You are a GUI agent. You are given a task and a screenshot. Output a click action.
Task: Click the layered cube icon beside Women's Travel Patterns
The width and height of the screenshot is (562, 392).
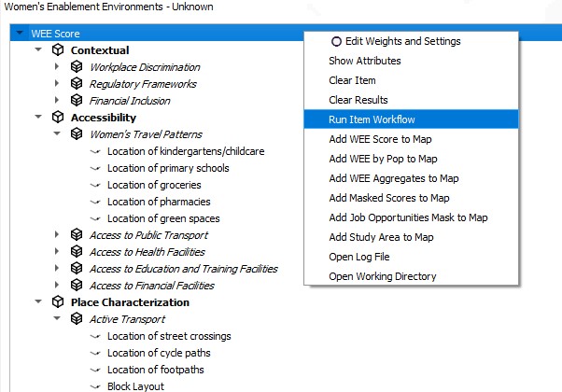point(77,134)
